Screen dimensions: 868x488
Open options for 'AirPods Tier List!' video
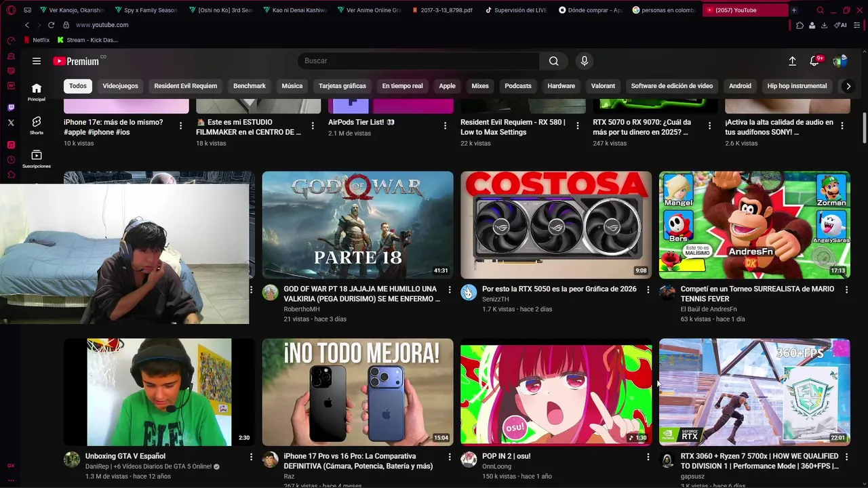coord(445,125)
